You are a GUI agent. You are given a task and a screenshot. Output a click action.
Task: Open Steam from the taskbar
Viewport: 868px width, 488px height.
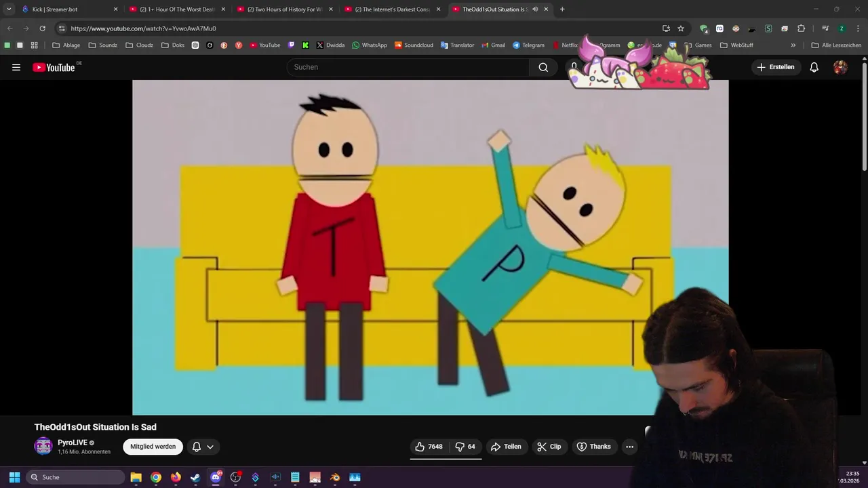tap(195, 477)
